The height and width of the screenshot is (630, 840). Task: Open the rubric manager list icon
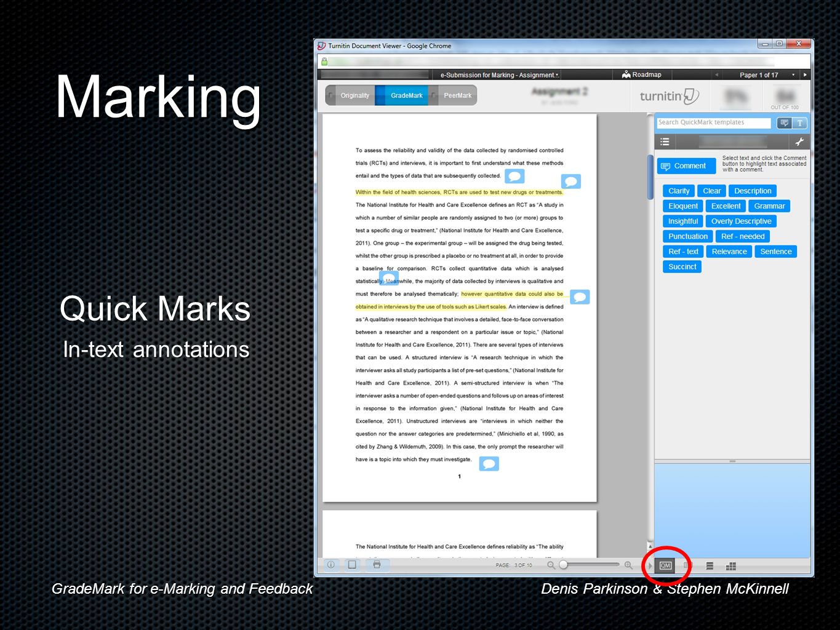(710, 566)
